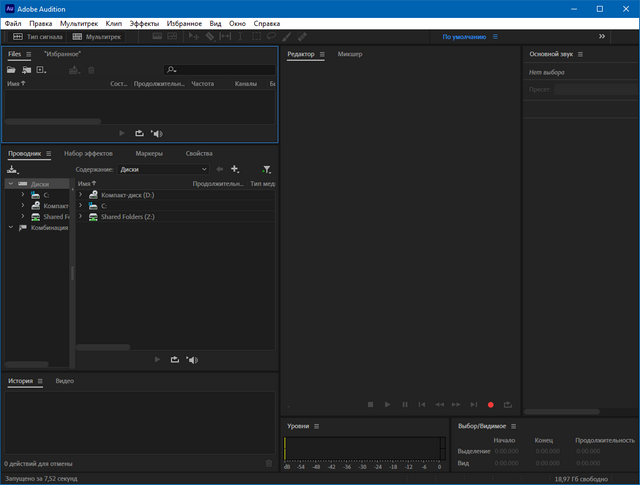Open the Эффекты menu
Viewport: 640px width, 485px height.
144,22
